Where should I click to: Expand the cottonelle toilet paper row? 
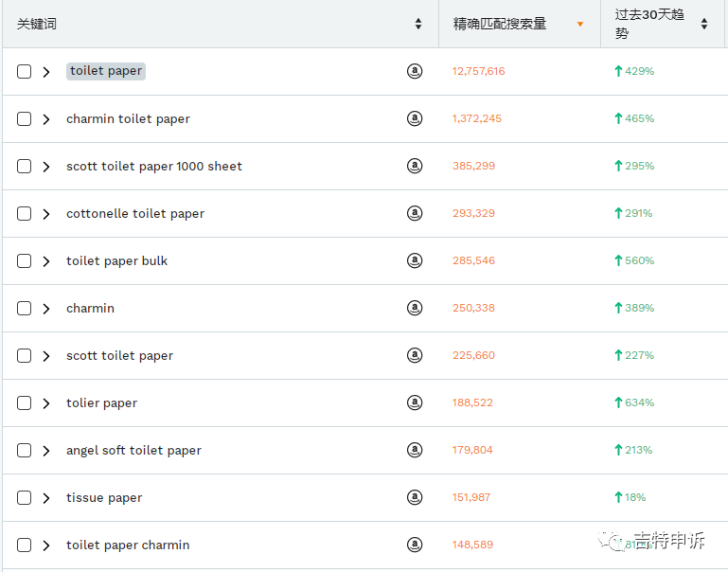pyautogui.click(x=46, y=214)
